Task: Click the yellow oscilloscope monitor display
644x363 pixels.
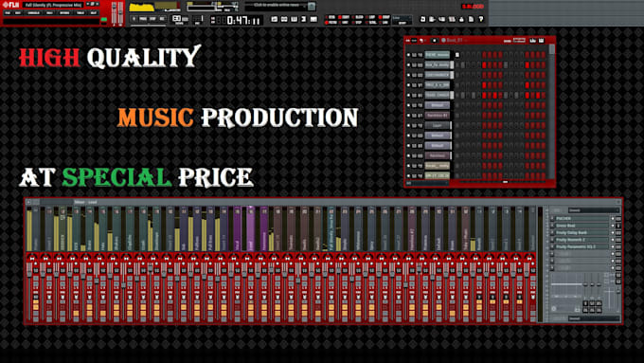Action: click(x=154, y=7)
